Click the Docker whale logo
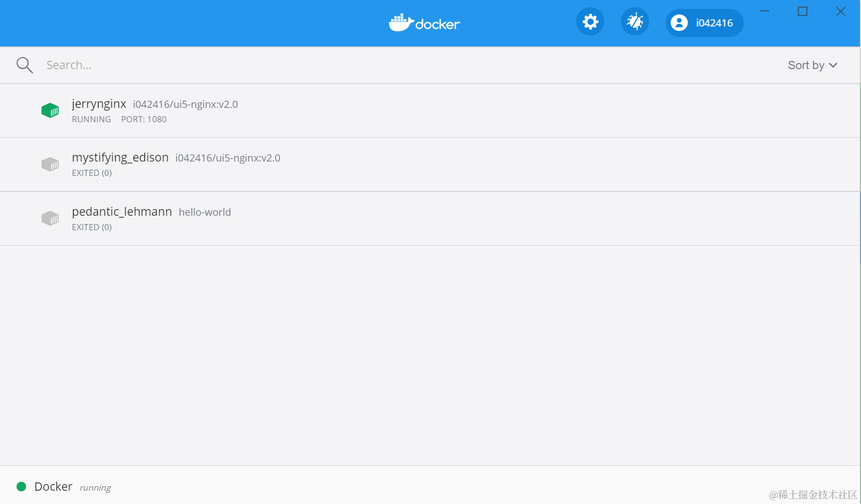The width and height of the screenshot is (861, 504). 424,23
